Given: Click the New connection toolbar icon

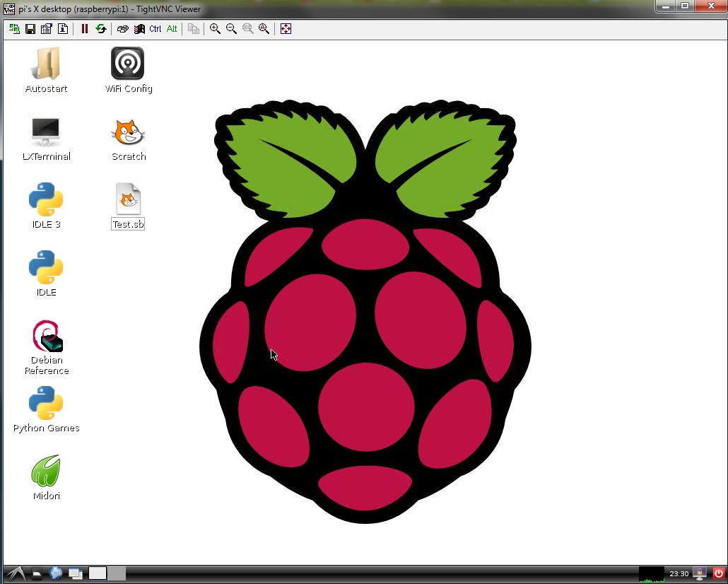Looking at the screenshot, I should point(14,29).
